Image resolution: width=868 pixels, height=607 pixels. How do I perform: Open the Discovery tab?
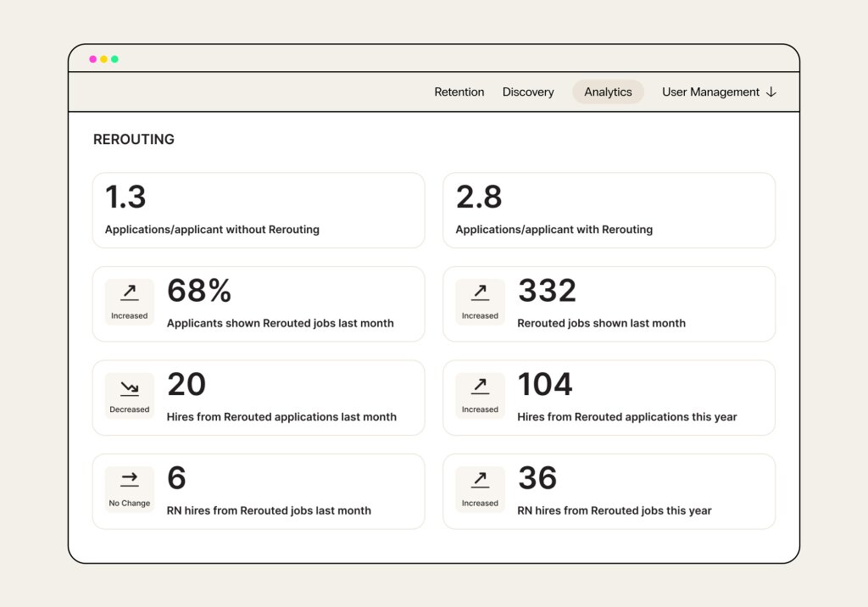click(528, 92)
